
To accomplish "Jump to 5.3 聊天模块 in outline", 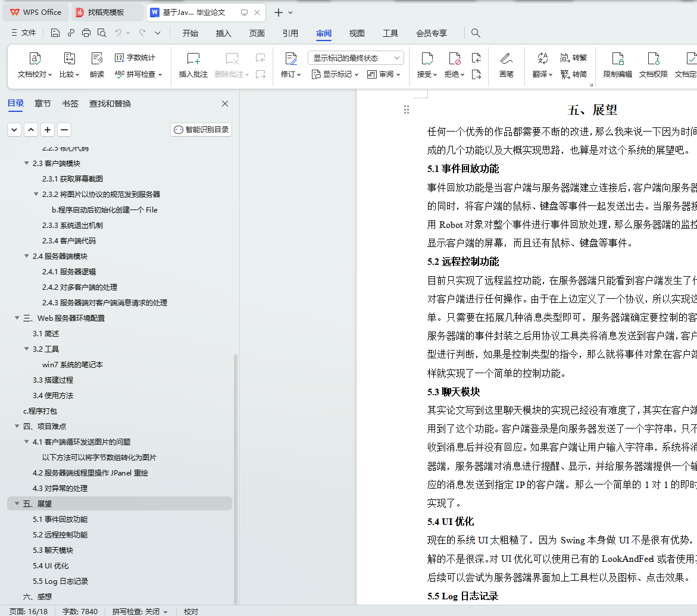I will pos(53,550).
